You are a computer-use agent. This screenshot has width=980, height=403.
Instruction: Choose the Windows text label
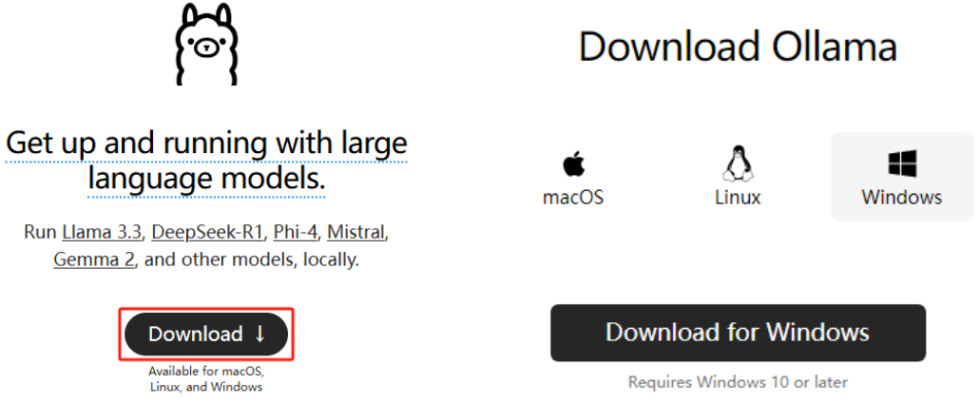point(902,198)
